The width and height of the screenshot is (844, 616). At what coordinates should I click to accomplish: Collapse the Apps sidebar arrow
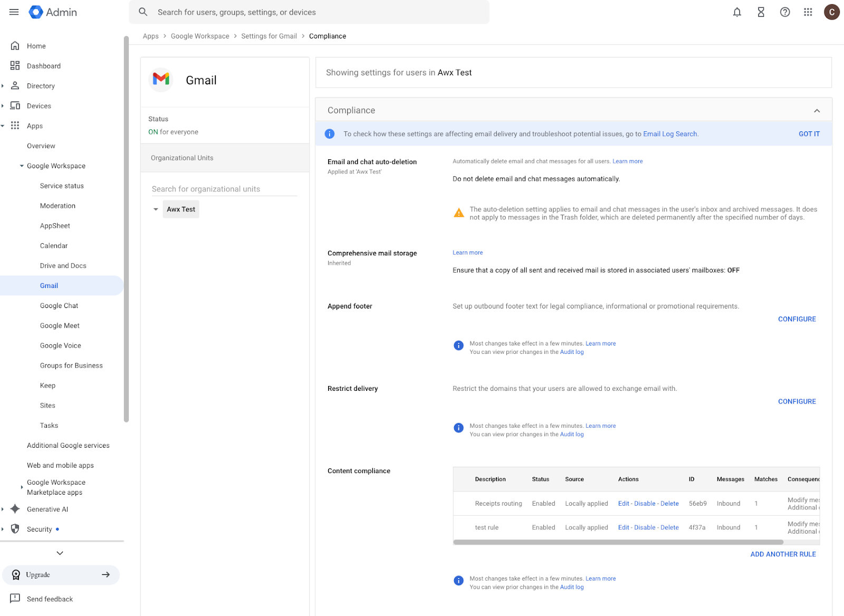coord(3,126)
